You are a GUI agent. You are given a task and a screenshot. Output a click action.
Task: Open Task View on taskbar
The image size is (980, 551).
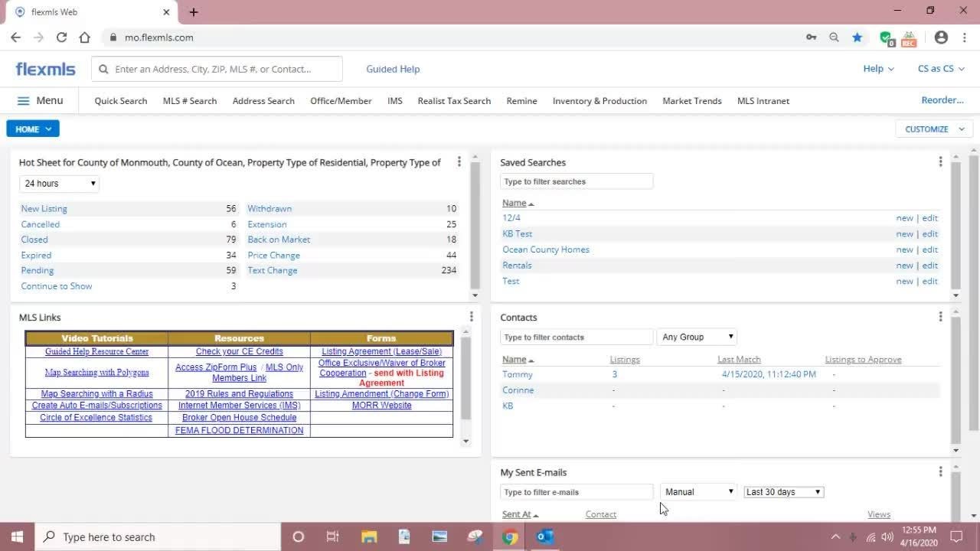tap(332, 536)
